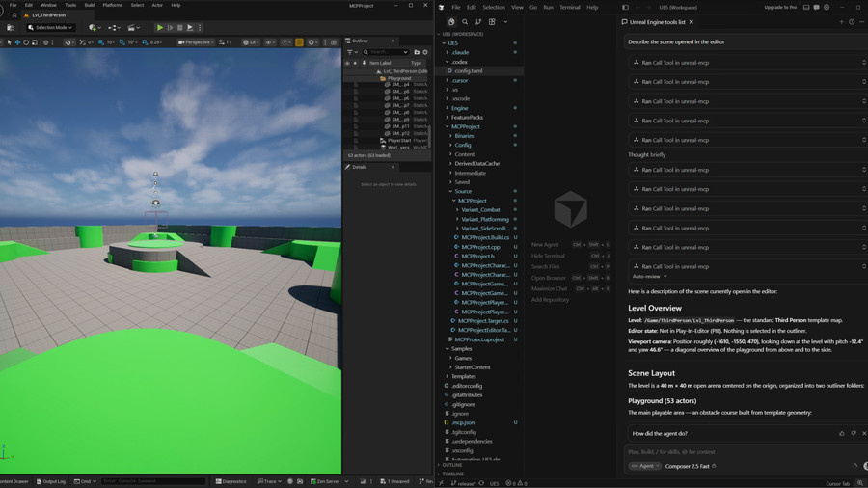Click the Save current level icon in Unreal

click(x=11, y=27)
